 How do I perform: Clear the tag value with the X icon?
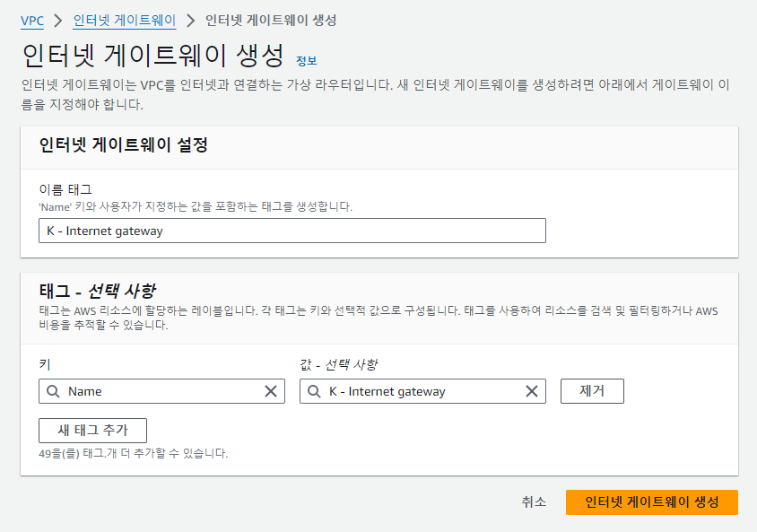[x=532, y=391]
